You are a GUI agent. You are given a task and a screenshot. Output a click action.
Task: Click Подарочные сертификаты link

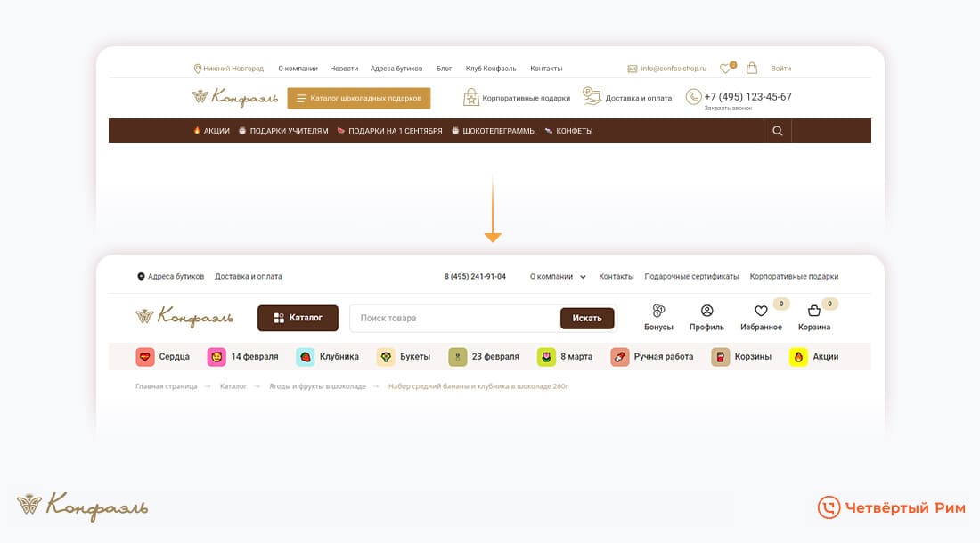(x=691, y=277)
